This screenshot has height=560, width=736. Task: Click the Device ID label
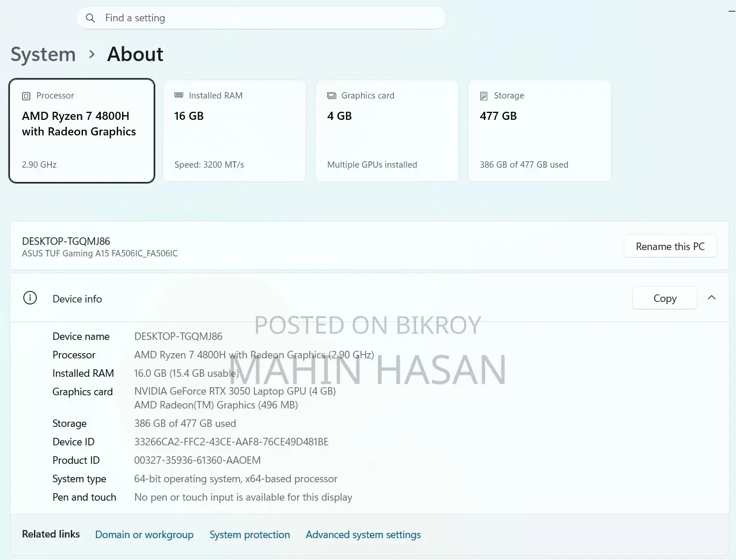point(73,442)
